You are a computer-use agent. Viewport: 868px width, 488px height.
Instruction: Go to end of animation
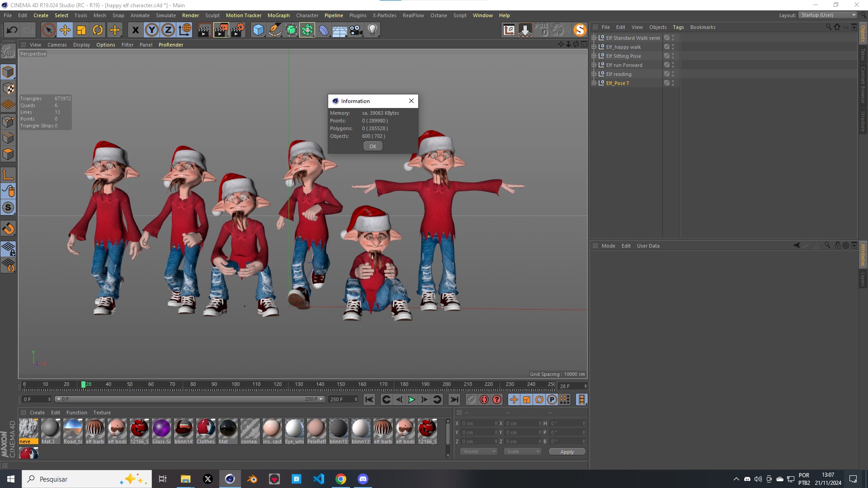454,399
